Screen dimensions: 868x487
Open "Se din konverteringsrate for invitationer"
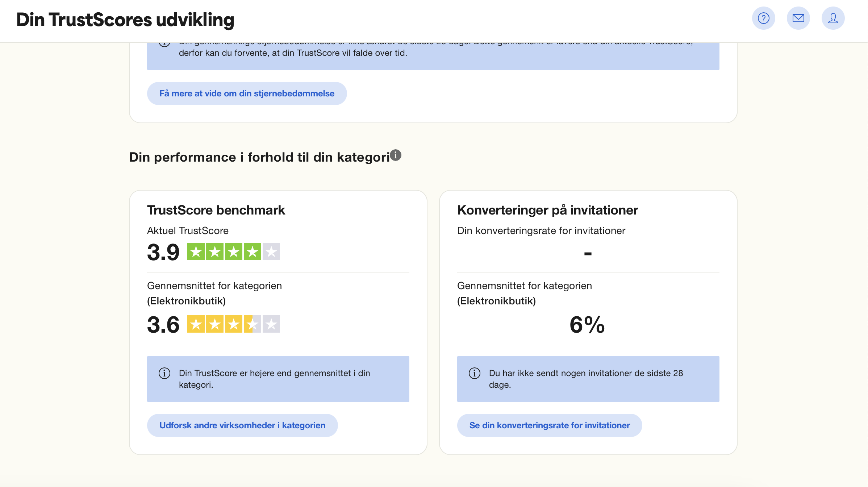point(550,425)
